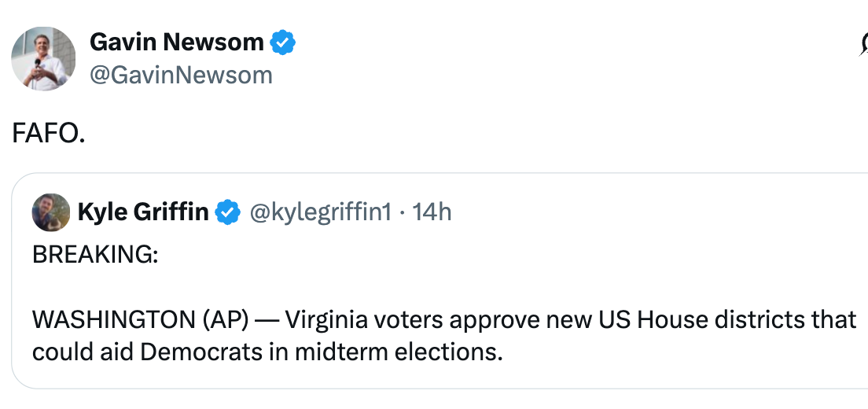Go to the @kylegriffin1 handle
868x409 pixels.
(x=320, y=212)
